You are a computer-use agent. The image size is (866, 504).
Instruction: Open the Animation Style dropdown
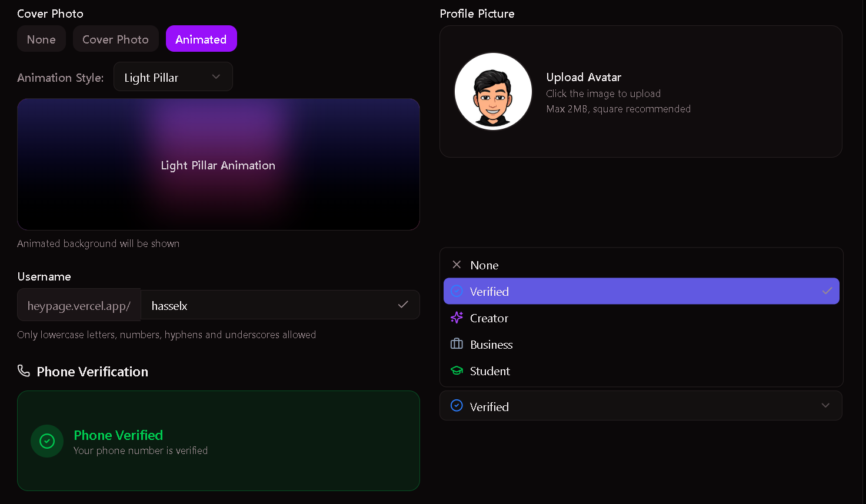click(173, 77)
